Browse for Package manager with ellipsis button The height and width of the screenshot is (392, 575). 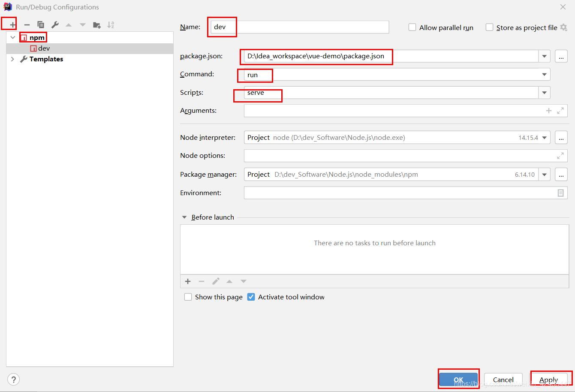(561, 175)
